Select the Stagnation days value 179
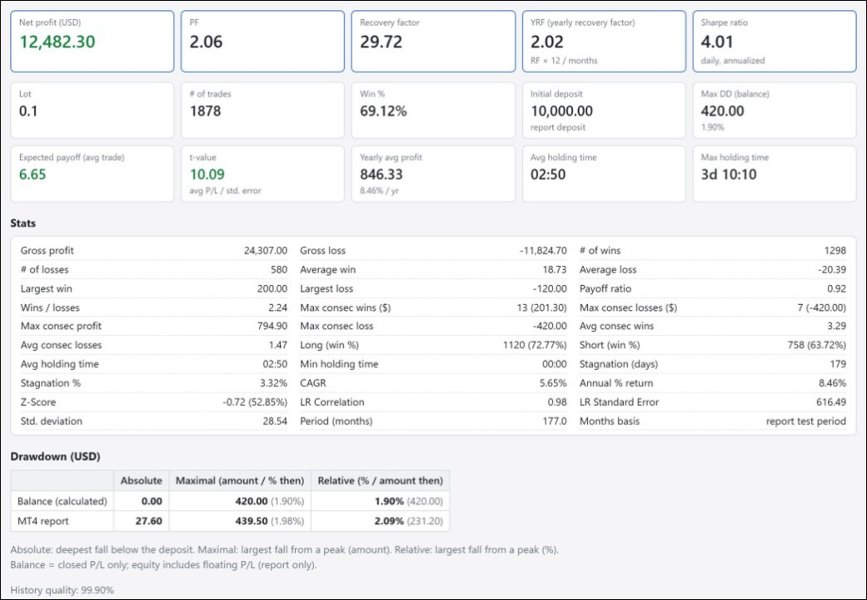 [x=838, y=364]
